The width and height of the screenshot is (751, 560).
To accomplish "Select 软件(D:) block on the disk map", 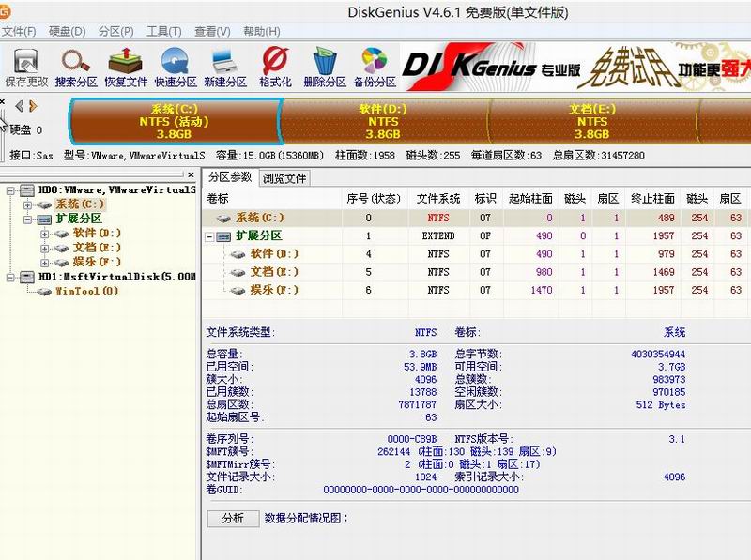I will (x=383, y=122).
